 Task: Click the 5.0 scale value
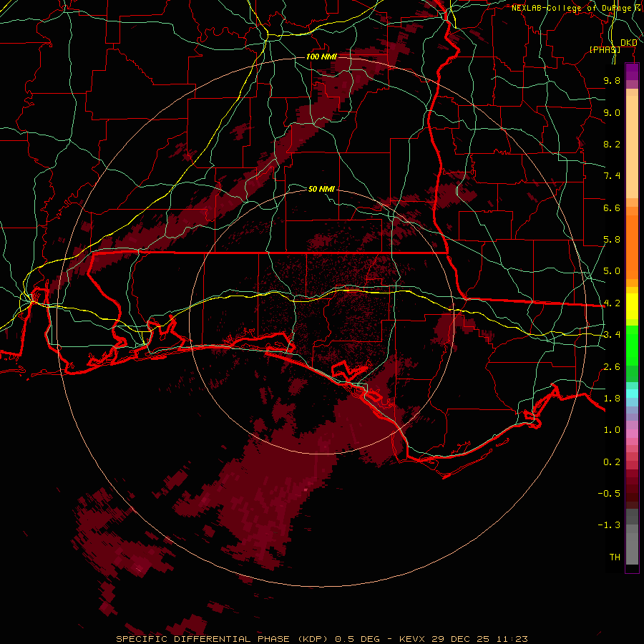[x=612, y=271]
